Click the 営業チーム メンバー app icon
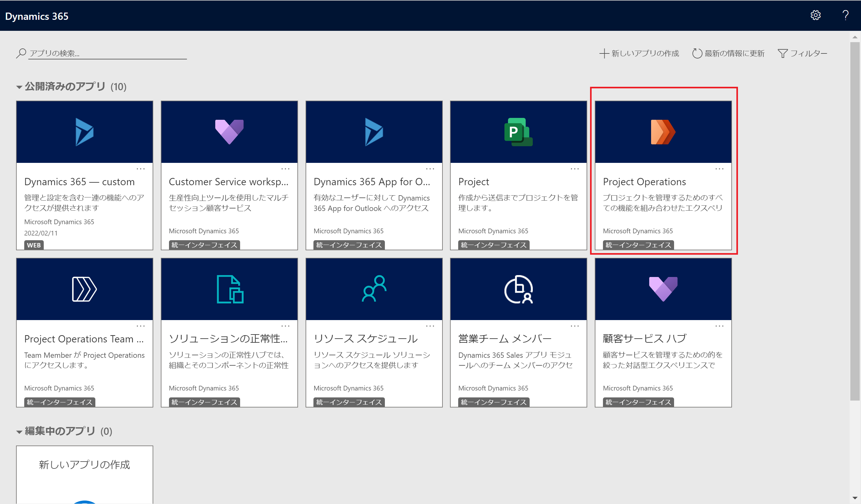This screenshot has height=504, width=861. 519,289
